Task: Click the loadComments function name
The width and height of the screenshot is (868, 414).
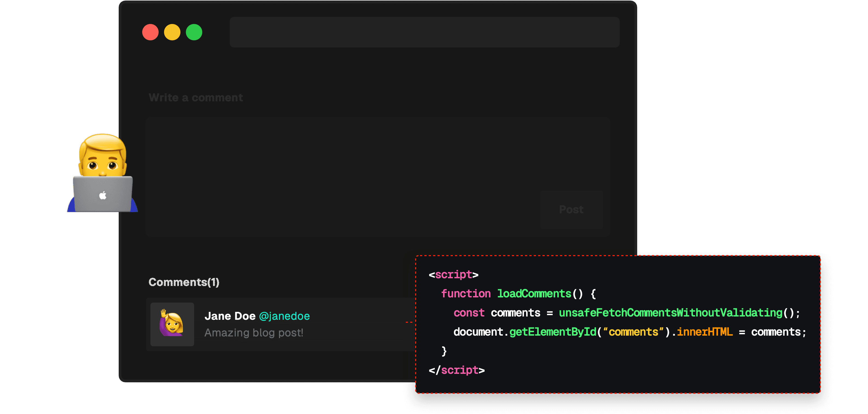Action: 534,294
